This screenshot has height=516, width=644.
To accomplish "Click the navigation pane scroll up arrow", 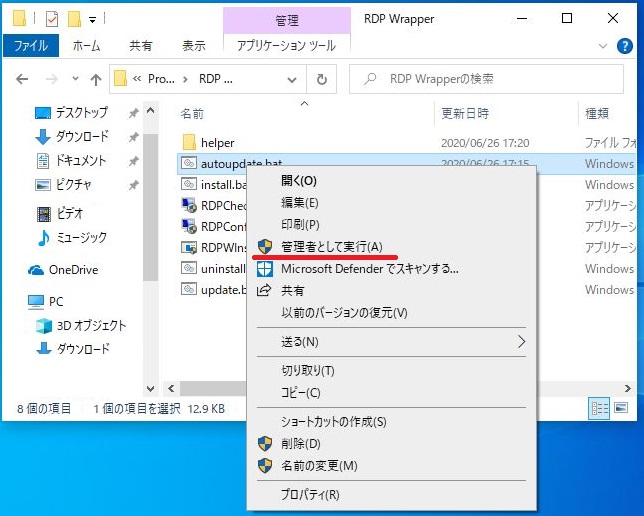I will [151, 111].
